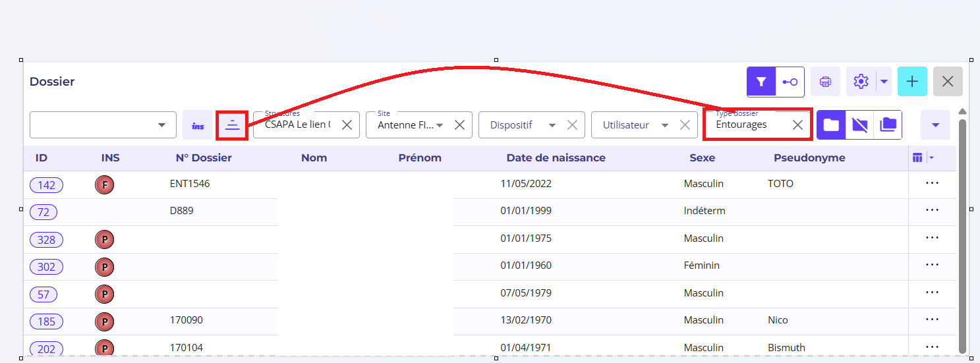Sort by the Date de naissance column header
The width and height of the screenshot is (980, 363).
click(x=556, y=158)
